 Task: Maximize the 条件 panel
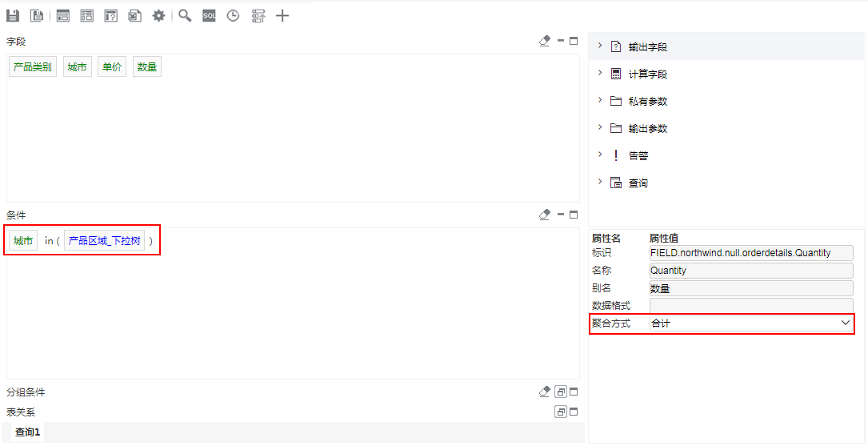tap(574, 215)
